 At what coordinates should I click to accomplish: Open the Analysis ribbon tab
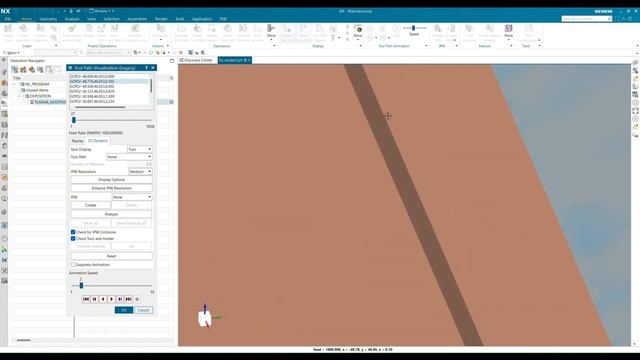point(72,19)
